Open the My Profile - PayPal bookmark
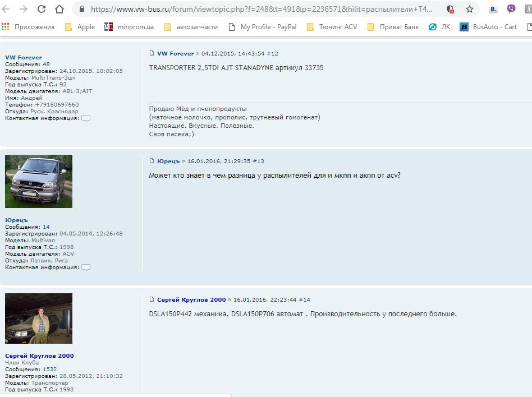 262,27
